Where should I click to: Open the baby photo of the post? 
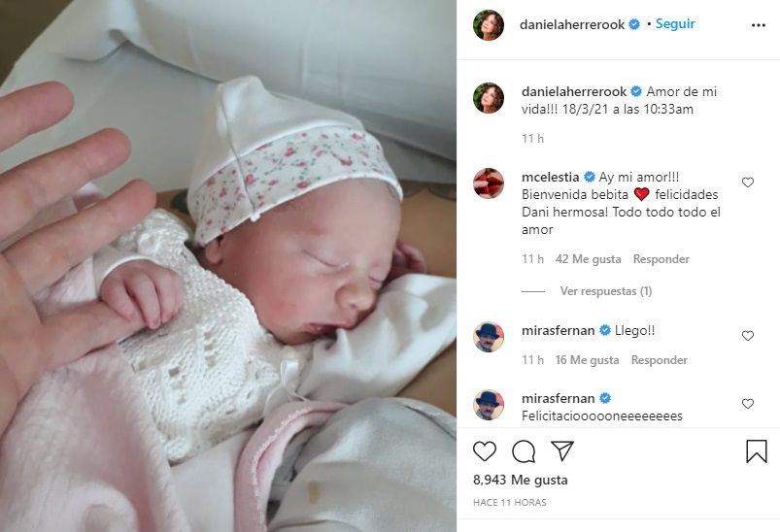coord(228,266)
